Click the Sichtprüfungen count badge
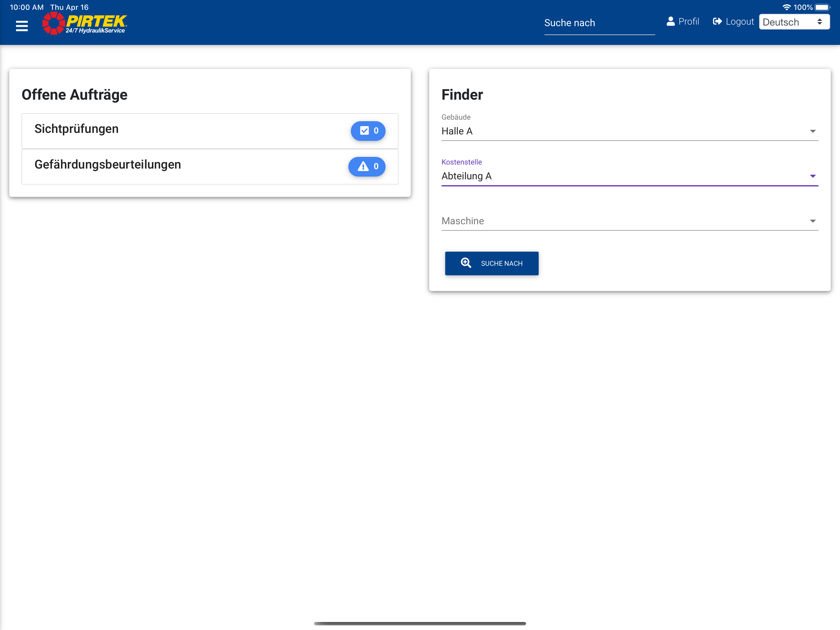Viewport: 840px width, 630px height. pos(368,131)
